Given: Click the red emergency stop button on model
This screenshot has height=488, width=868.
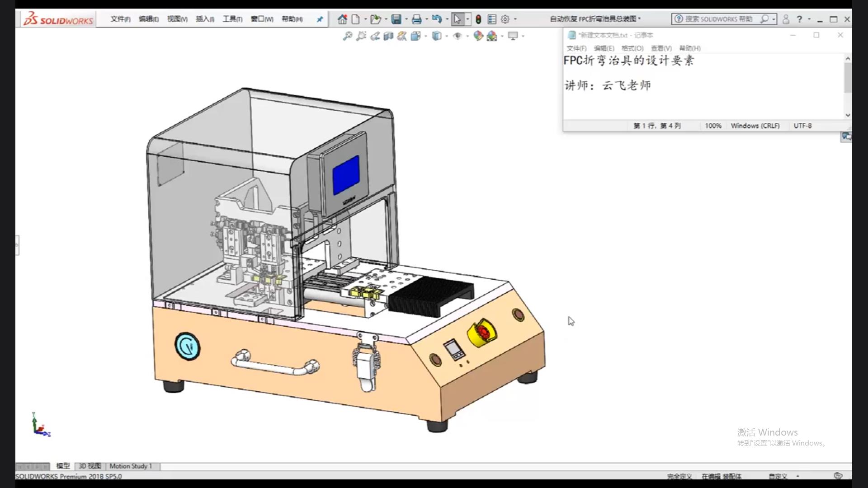Looking at the screenshot, I should 483,332.
